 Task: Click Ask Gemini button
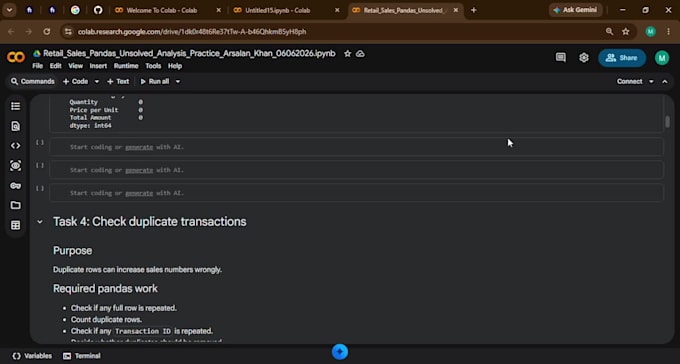[575, 10]
